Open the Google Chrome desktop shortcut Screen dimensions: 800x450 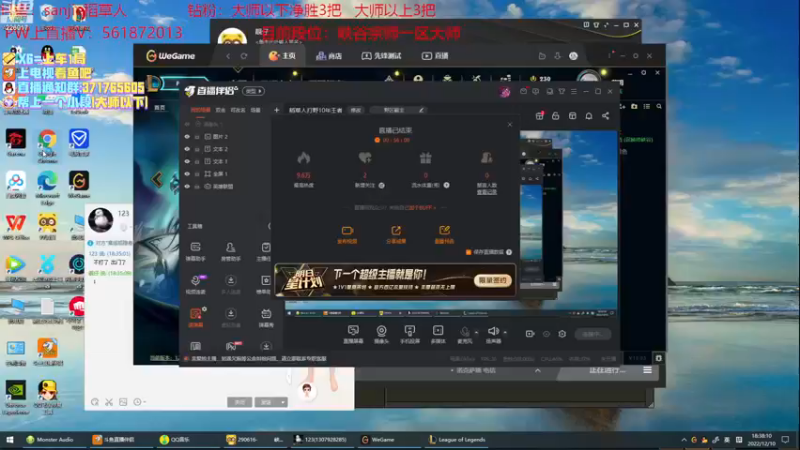tap(47, 145)
